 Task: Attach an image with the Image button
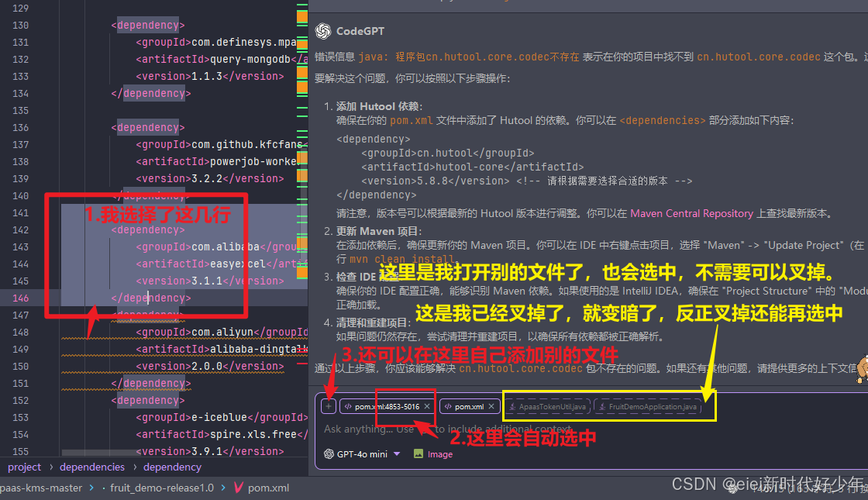tap(433, 454)
